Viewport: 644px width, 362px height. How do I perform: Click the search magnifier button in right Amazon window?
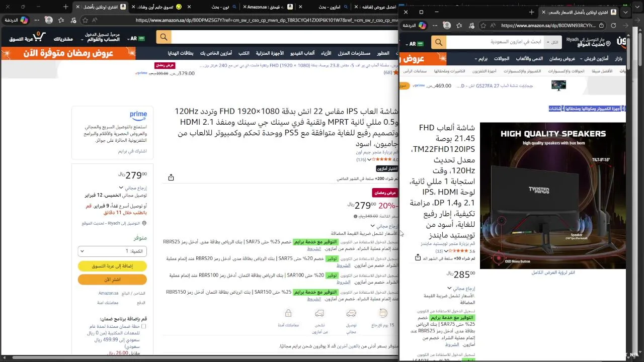439,43
